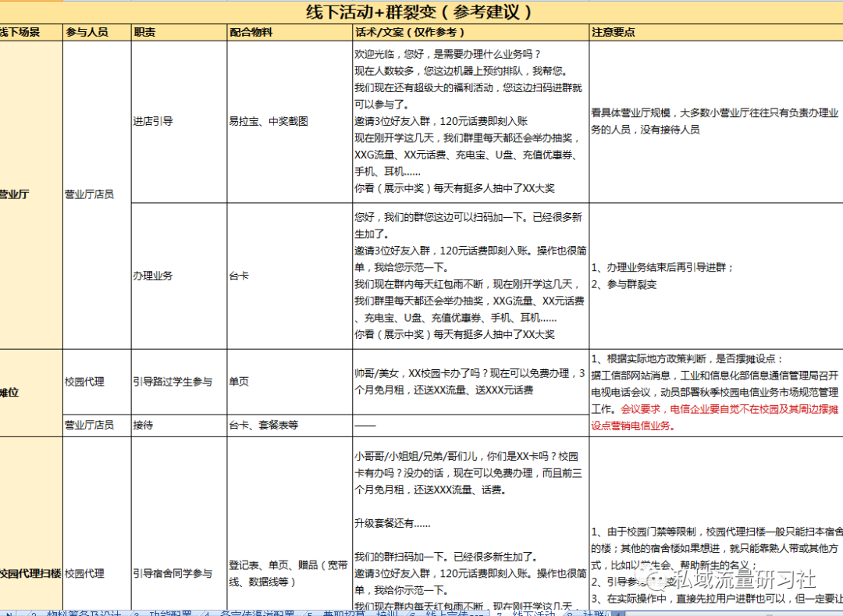843x616 pixels.
Task: Select the 进店引导 duty cell
Action: [x=179, y=122]
